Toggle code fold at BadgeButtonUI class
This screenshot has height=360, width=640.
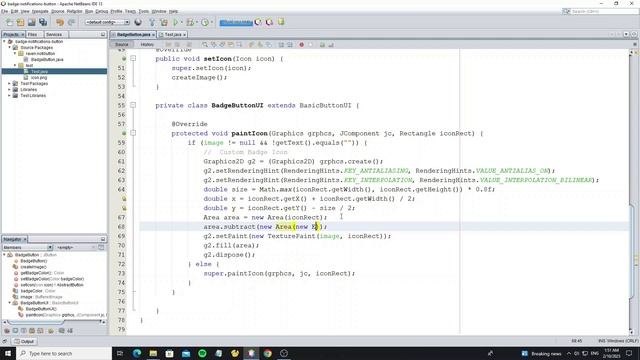133,105
